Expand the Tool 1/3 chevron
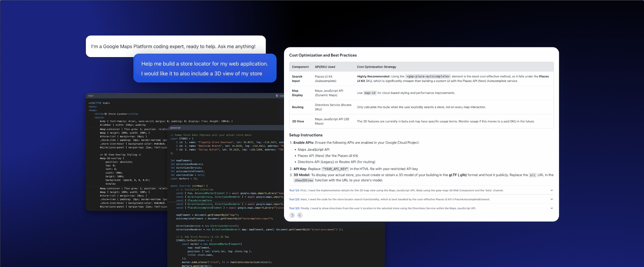The image size is (644, 267). [x=551, y=190]
